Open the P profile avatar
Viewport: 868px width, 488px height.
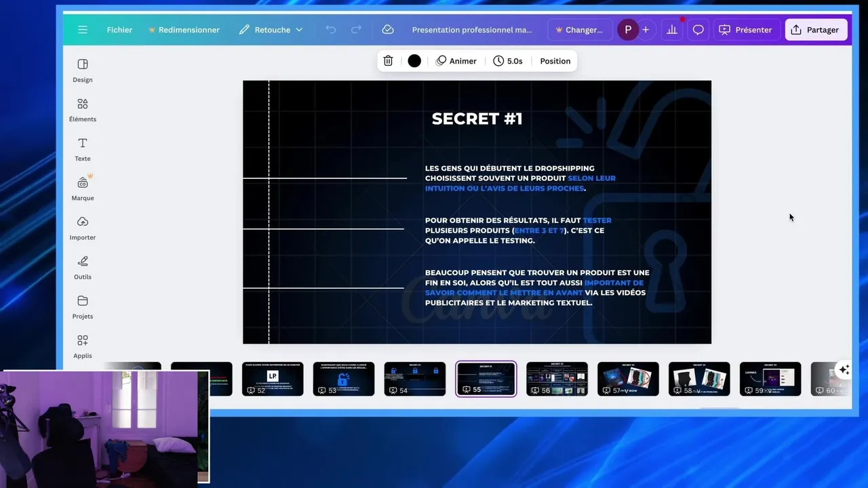pyautogui.click(x=628, y=30)
